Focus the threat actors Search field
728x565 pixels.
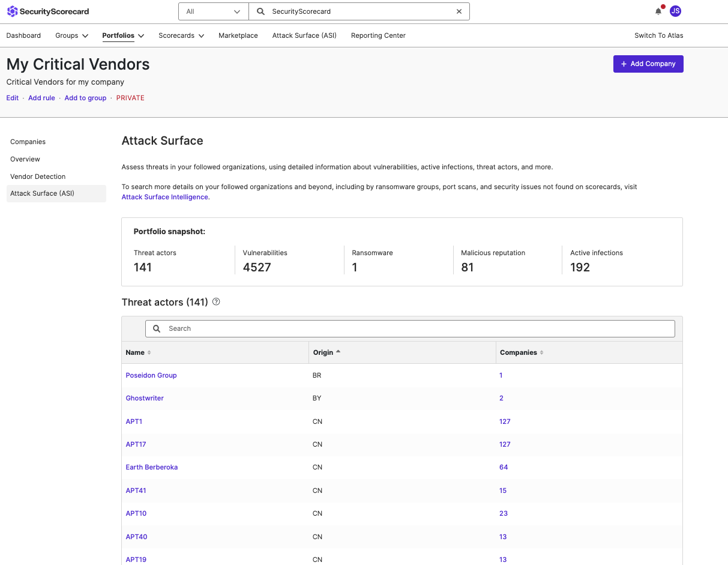[x=410, y=328]
